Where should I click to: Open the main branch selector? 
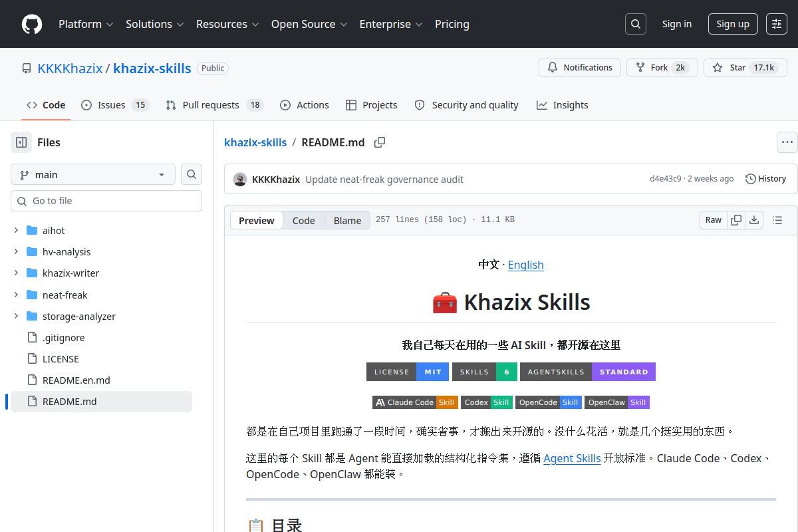tap(93, 174)
